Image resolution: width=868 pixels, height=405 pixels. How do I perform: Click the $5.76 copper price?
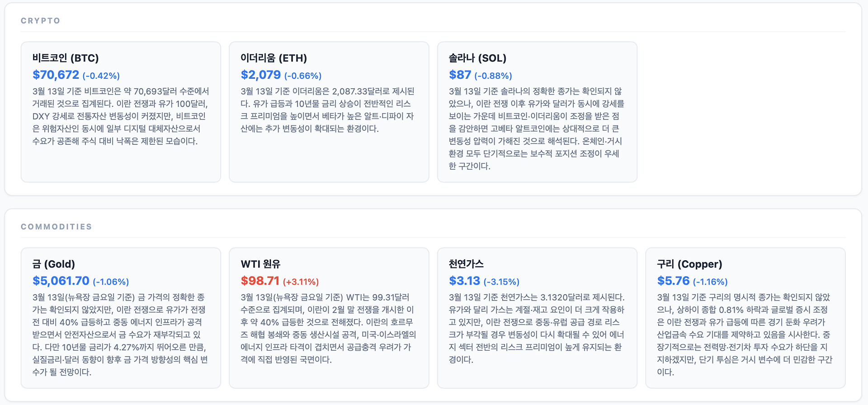pos(673,281)
